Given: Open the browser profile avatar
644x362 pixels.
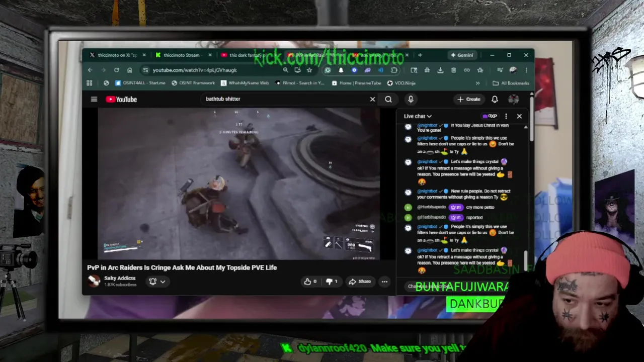Looking at the screenshot, I should point(513,70).
